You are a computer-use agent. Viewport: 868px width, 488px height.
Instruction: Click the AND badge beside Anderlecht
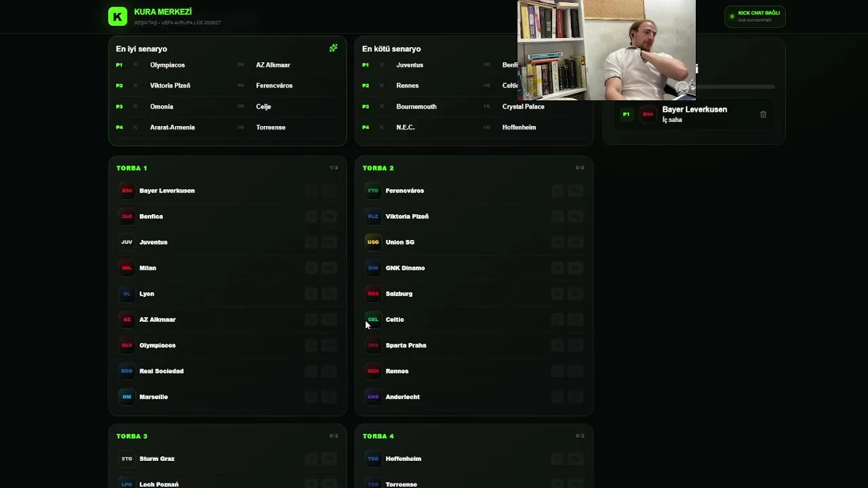(373, 396)
